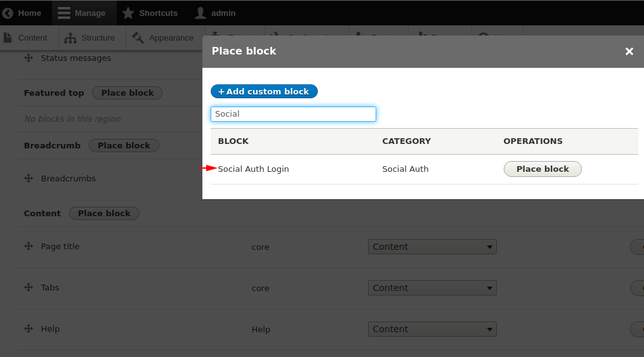Viewport: 644px width, 357px height.
Task: Click the Structure hierarchy icon
Action: click(x=70, y=38)
